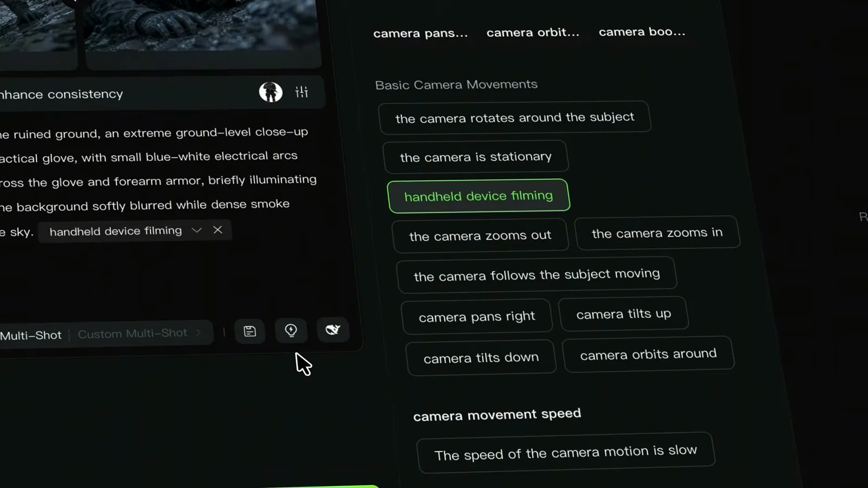Open the sliders settings icon

pos(302,92)
